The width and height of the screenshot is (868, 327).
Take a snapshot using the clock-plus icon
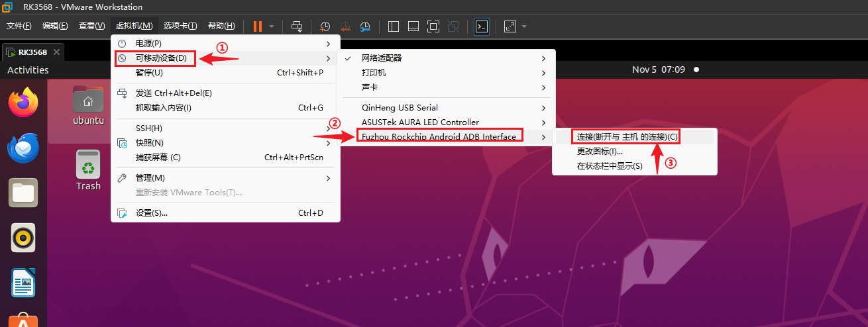(325, 26)
